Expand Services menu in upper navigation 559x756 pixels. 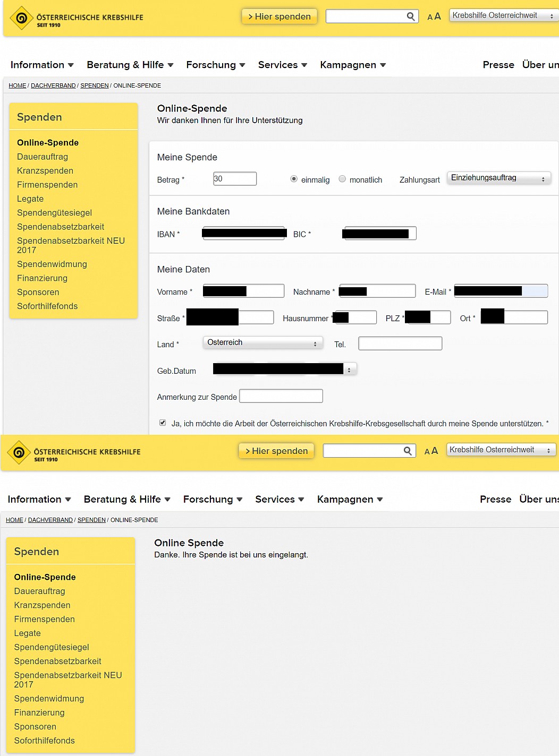[283, 65]
